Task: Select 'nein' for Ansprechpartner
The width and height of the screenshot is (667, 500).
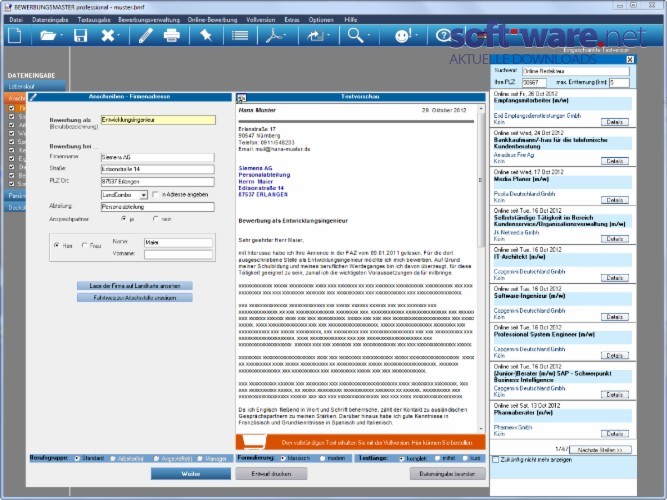Action: click(x=155, y=219)
